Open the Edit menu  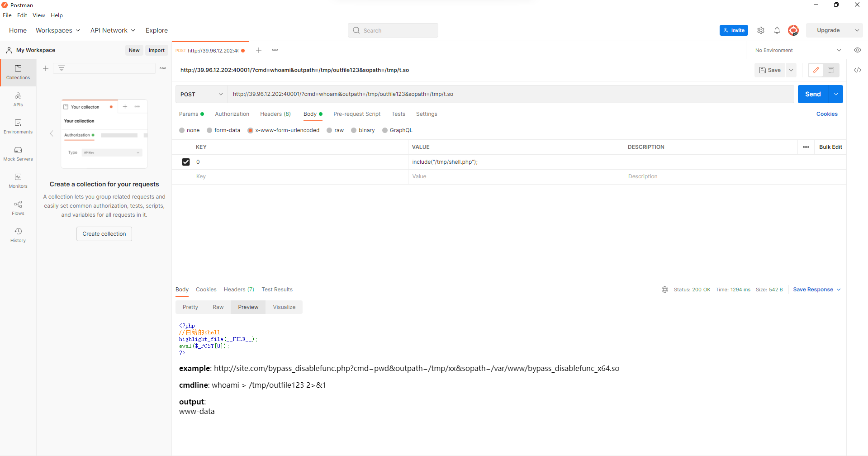(22, 15)
